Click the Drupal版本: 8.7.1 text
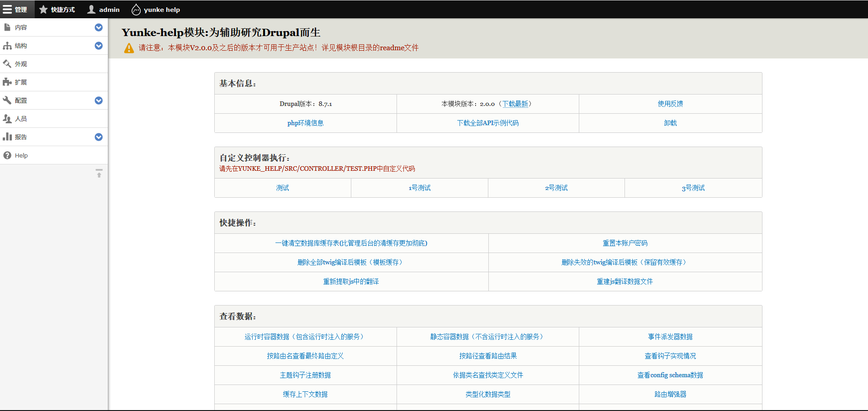The width and height of the screenshot is (868, 411). 306,104
